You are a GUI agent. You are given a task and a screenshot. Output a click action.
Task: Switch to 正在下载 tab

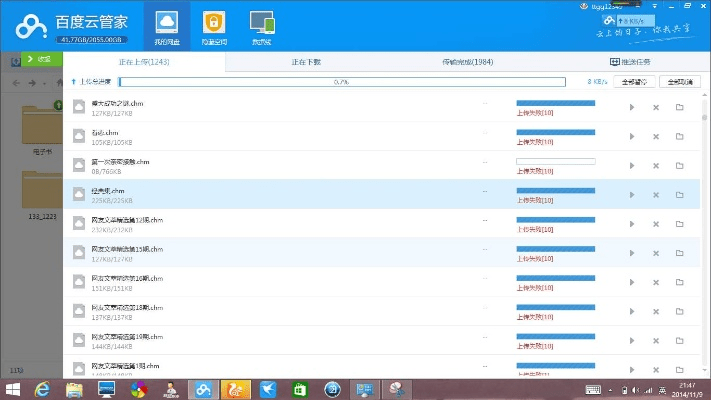click(x=305, y=62)
